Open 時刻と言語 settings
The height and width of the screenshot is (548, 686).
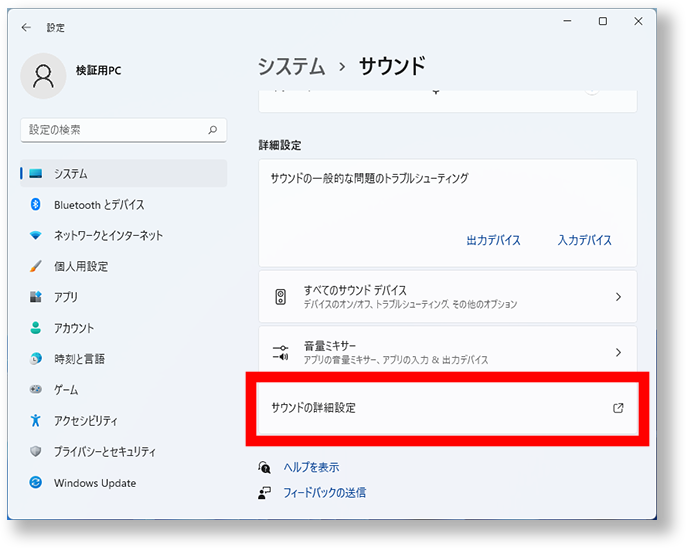pyautogui.click(x=124, y=359)
